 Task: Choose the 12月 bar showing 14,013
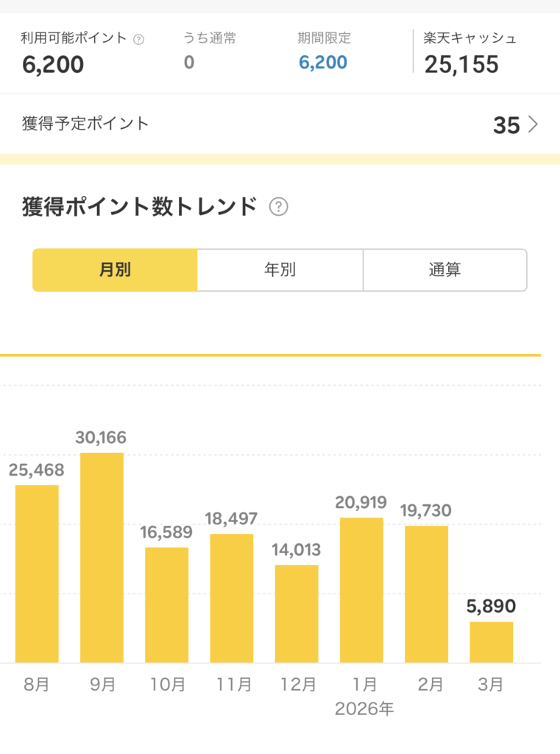tap(297, 613)
